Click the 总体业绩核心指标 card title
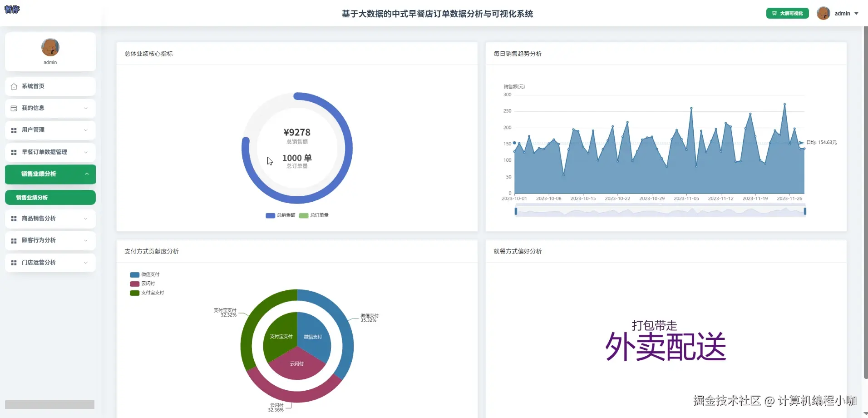This screenshot has height=418, width=868. pyautogui.click(x=149, y=54)
